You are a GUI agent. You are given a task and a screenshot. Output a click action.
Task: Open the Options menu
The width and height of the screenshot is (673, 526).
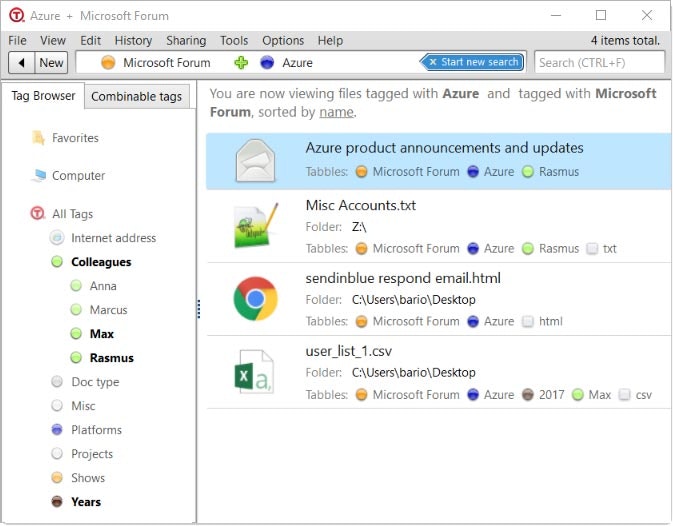283,40
